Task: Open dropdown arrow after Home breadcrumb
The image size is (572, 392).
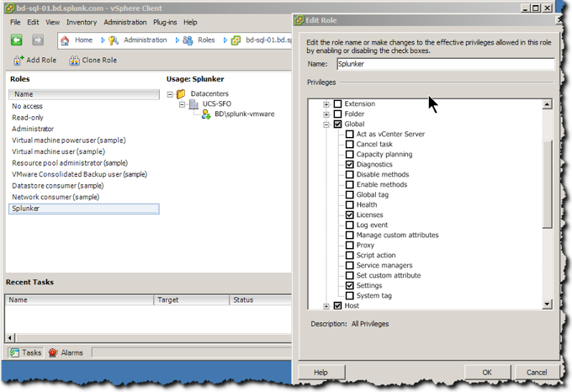Action: [x=103, y=40]
